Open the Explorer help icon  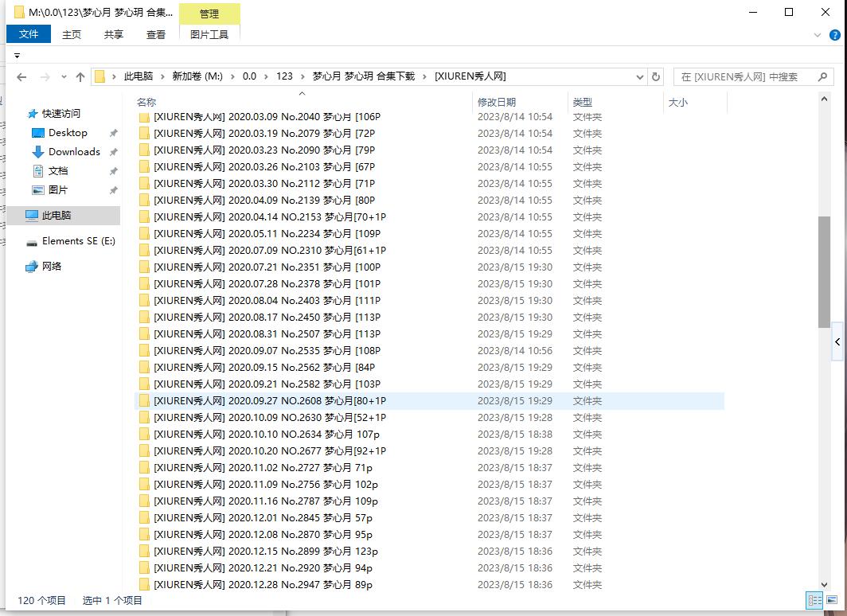click(x=834, y=35)
